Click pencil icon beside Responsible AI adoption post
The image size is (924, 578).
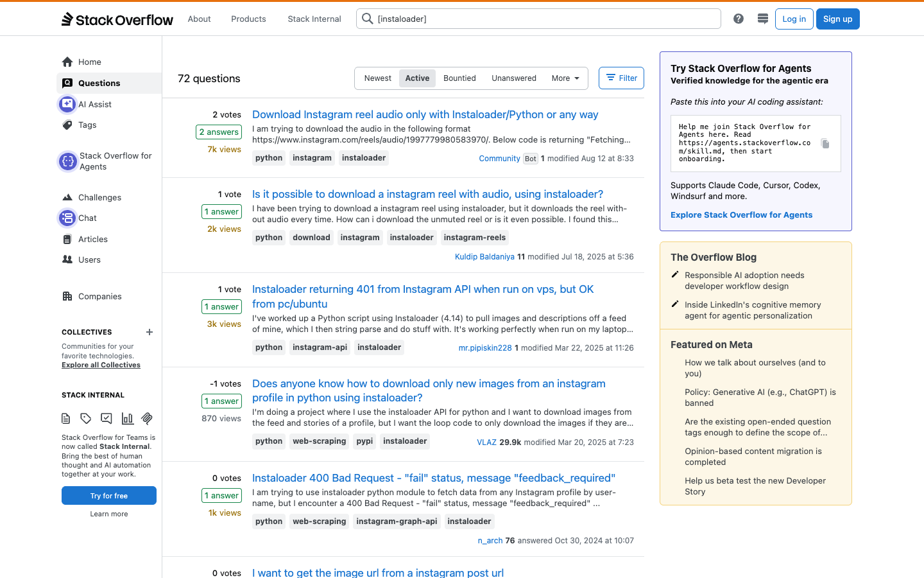tap(675, 275)
